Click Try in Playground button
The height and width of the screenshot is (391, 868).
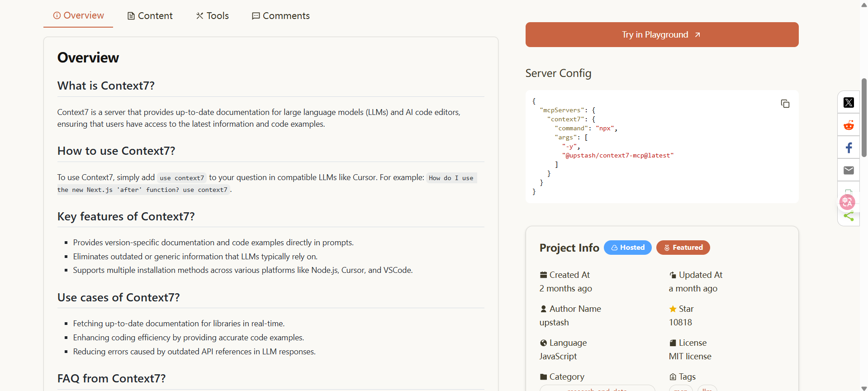(x=662, y=35)
